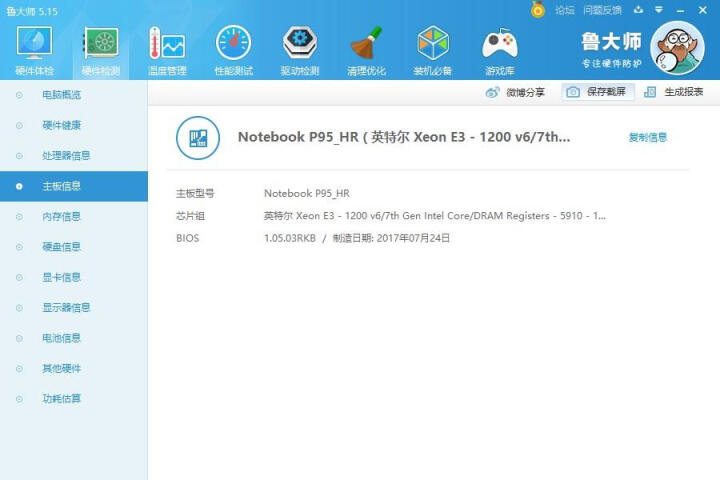Click 鲁大师 5.15 title text
The height and width of the screenshot is (480, 720).
(32, 11)
